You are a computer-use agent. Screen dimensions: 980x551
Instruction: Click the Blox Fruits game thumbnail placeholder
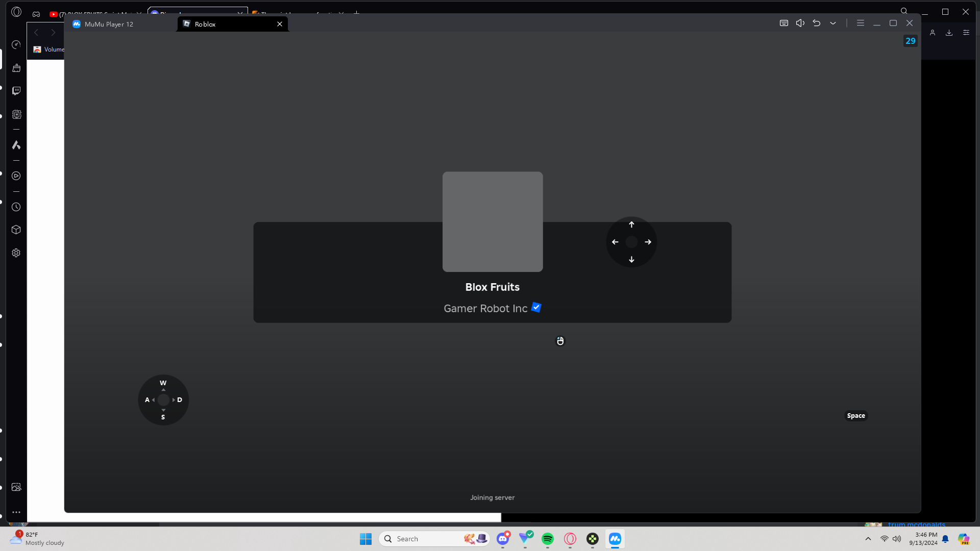(493, 221)
